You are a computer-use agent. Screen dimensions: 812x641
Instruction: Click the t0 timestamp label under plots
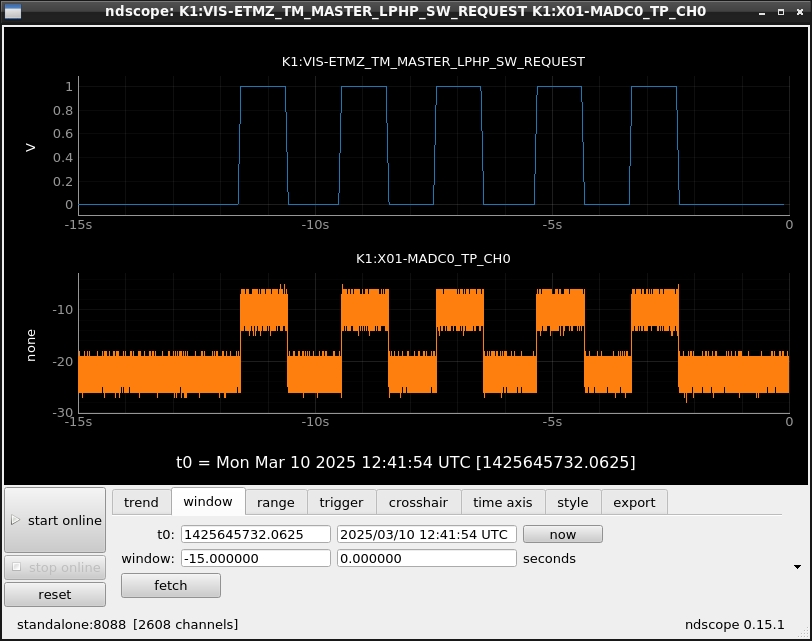tap(405, 462)
